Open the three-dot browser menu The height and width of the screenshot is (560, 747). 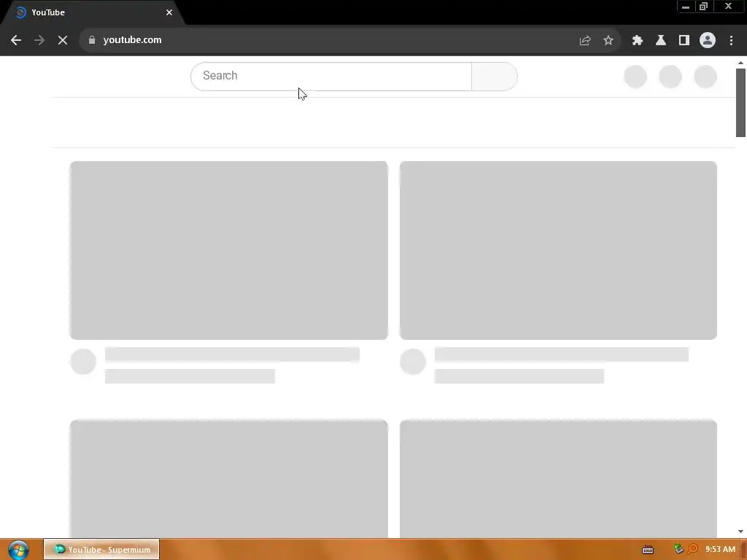click(x=731, y=41)
